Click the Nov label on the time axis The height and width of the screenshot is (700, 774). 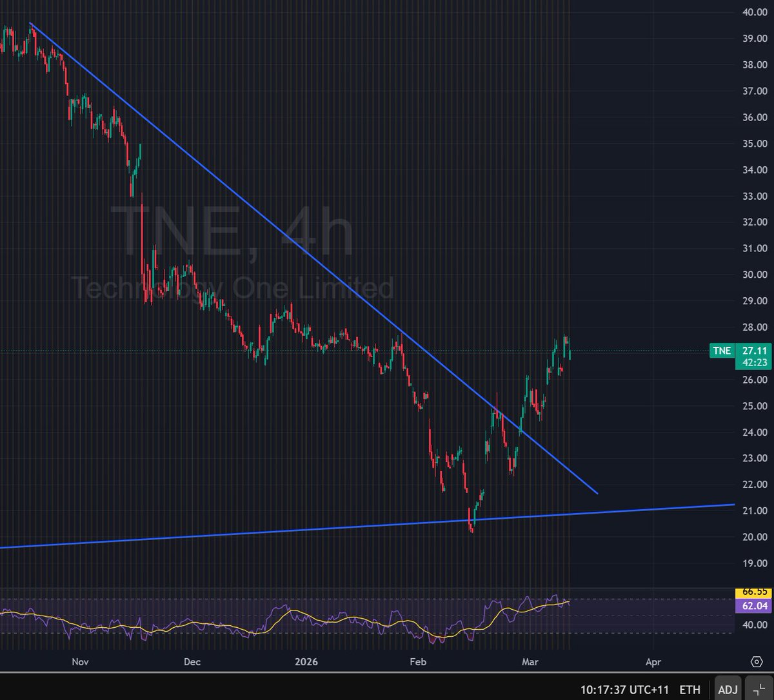click(x=79, y=662)
